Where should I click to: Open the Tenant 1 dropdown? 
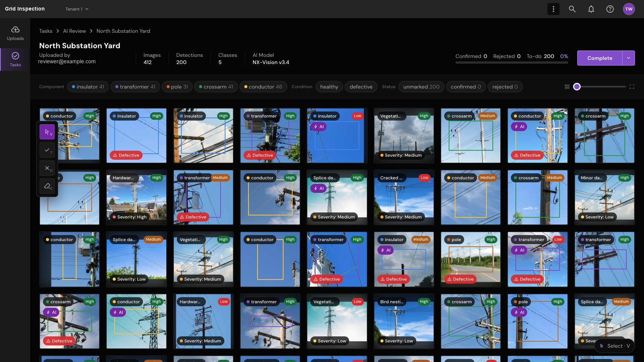(77, 9)
